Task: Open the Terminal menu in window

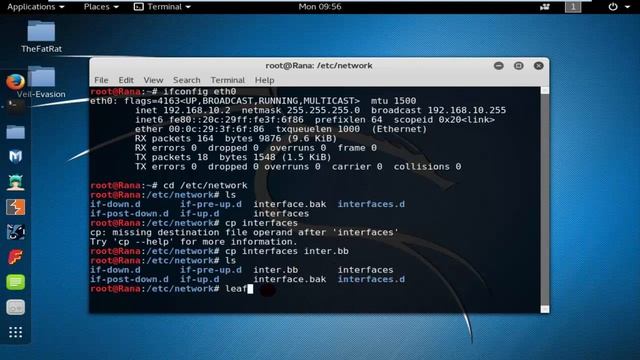Action: pyautogui.click(x=227, y=80)
